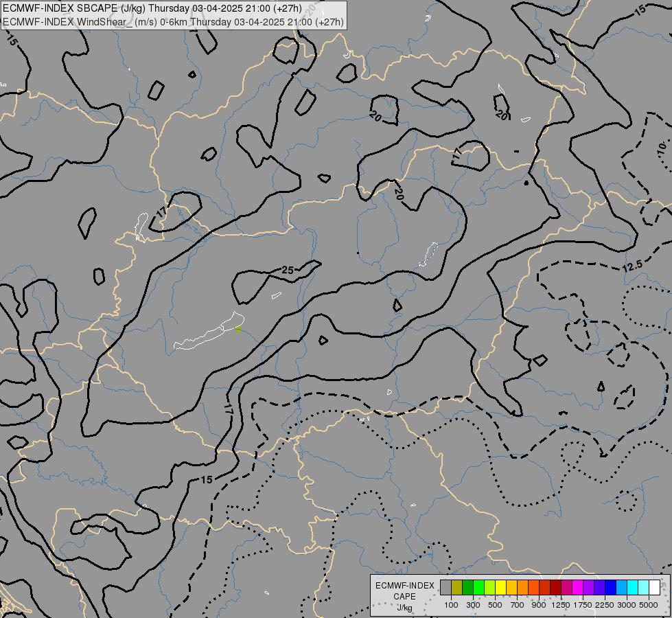This screenshot has width=672, height=618.
Task: Click the "3000" legend tick value
Action: pos(627,605)
